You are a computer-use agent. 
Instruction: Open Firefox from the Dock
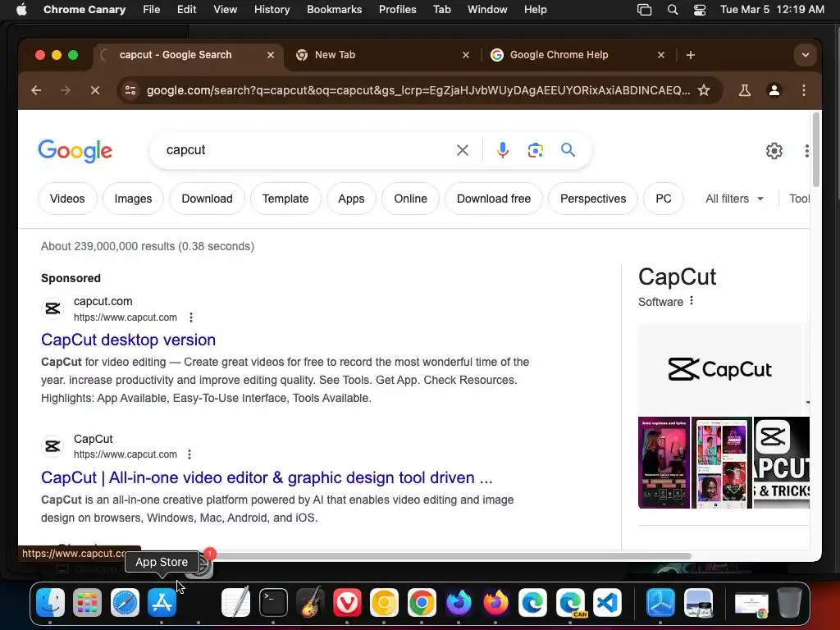495,602
